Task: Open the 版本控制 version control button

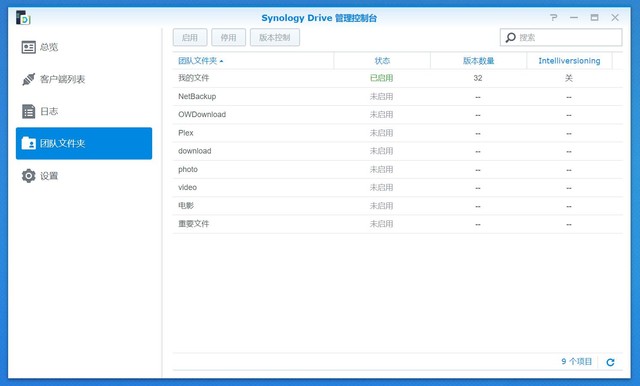Action: (275, 38)
